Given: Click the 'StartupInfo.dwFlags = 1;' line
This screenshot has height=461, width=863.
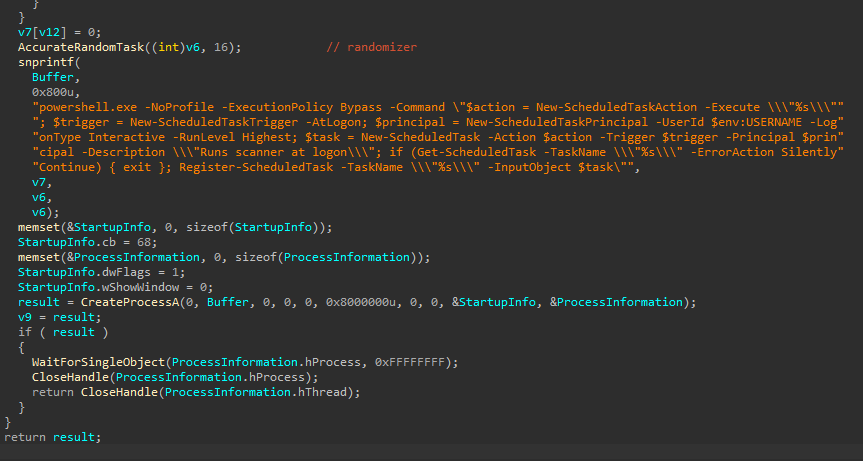Looking at the screenshot, I should [102, 272].
